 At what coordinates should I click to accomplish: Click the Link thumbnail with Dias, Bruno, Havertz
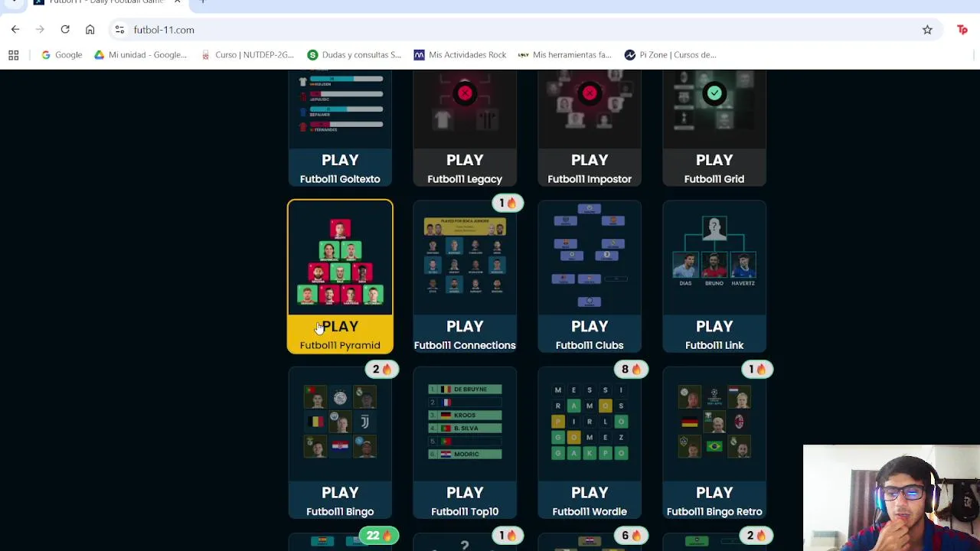[714, 253]
